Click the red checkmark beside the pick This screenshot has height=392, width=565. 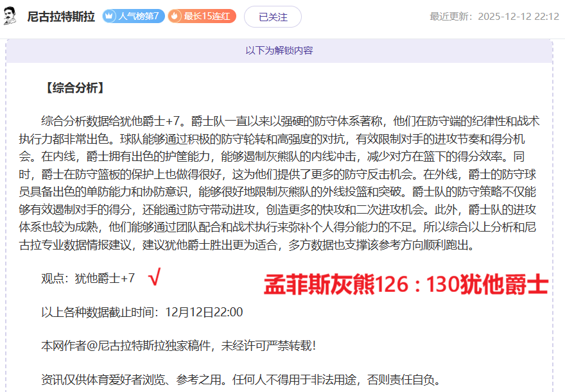click(x=153, y=278)
